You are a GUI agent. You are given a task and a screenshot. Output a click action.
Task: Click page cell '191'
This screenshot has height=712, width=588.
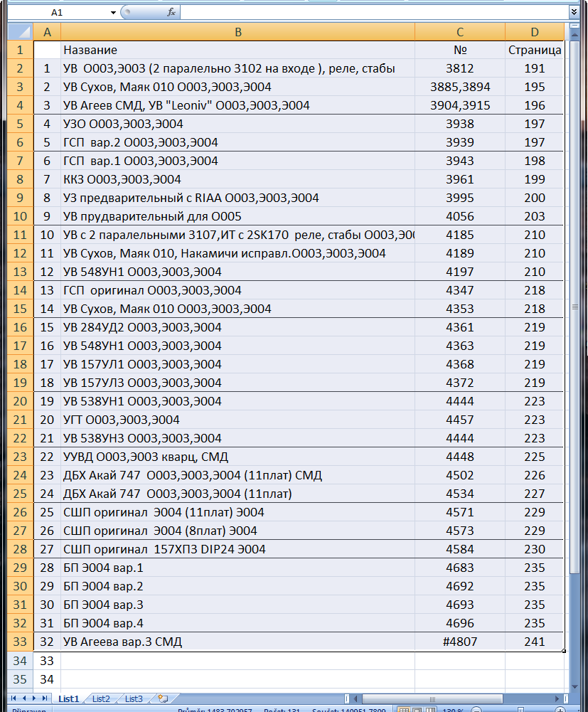point(535,68)
